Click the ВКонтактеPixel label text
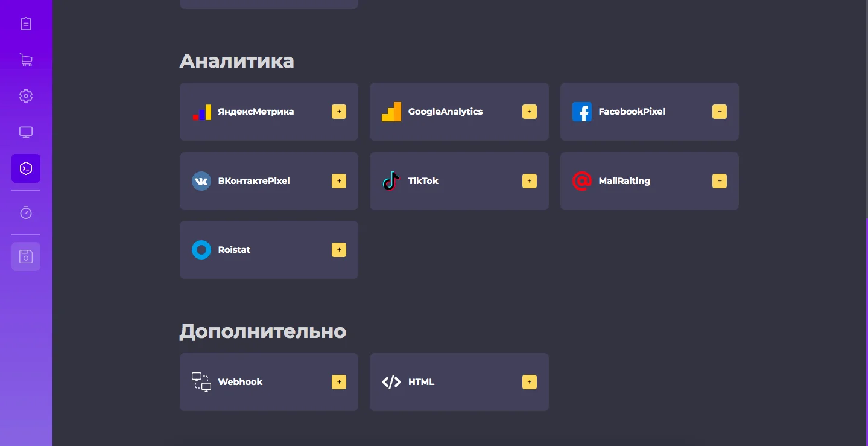868x446 pixels. tap(254, 181)
